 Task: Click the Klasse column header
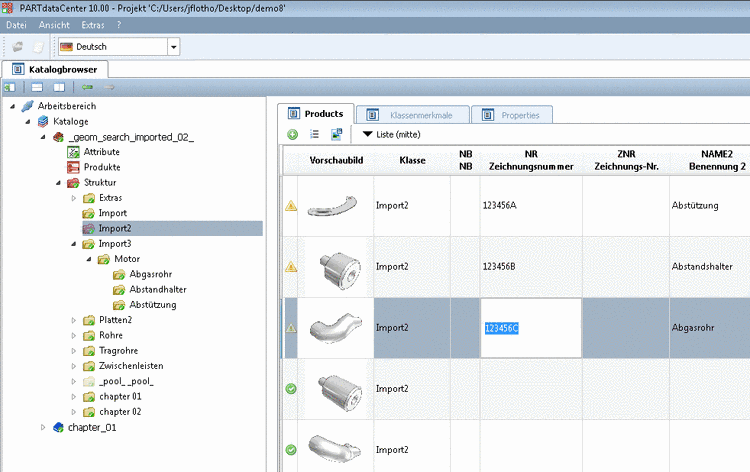[412, 160]
